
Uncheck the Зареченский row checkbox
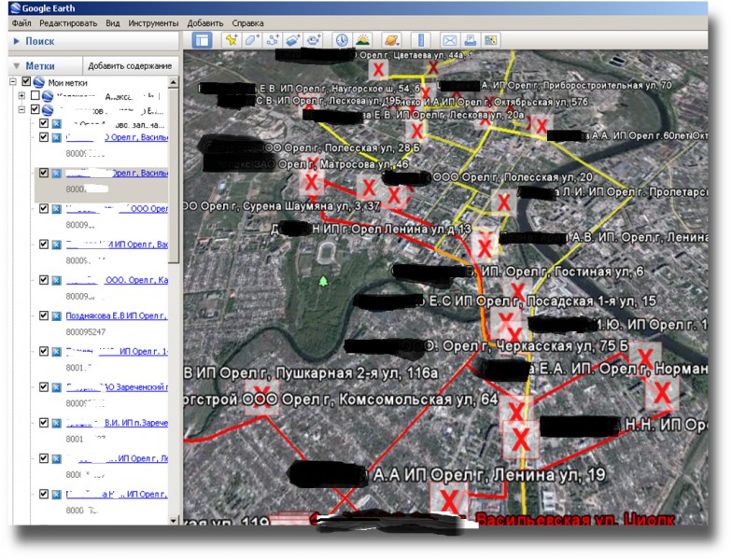[x=44, y=386]
